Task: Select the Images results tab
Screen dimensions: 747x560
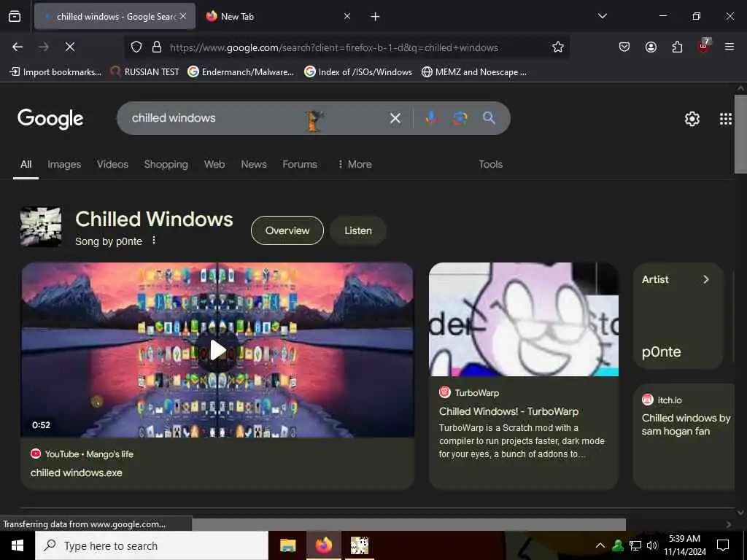Action: (x=64, y=164)
